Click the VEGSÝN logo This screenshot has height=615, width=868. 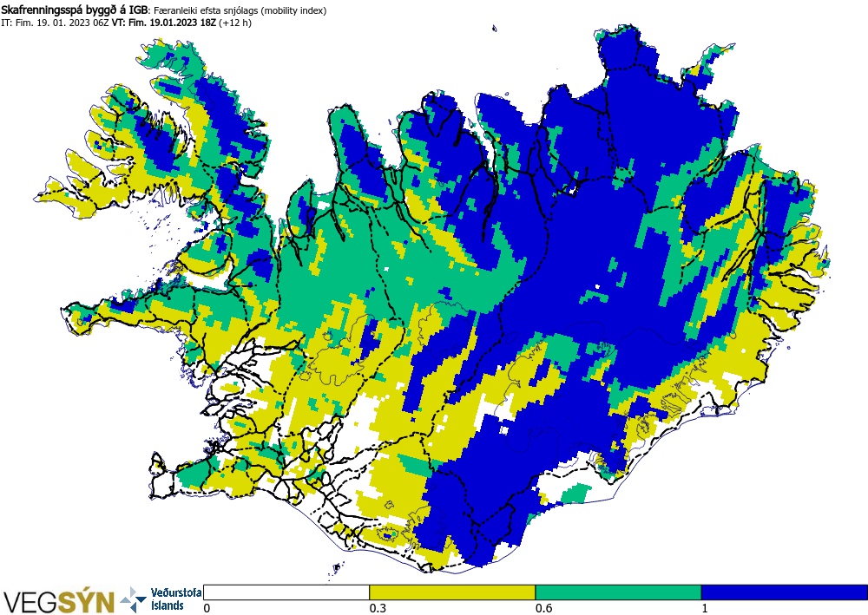coord(59,602)
